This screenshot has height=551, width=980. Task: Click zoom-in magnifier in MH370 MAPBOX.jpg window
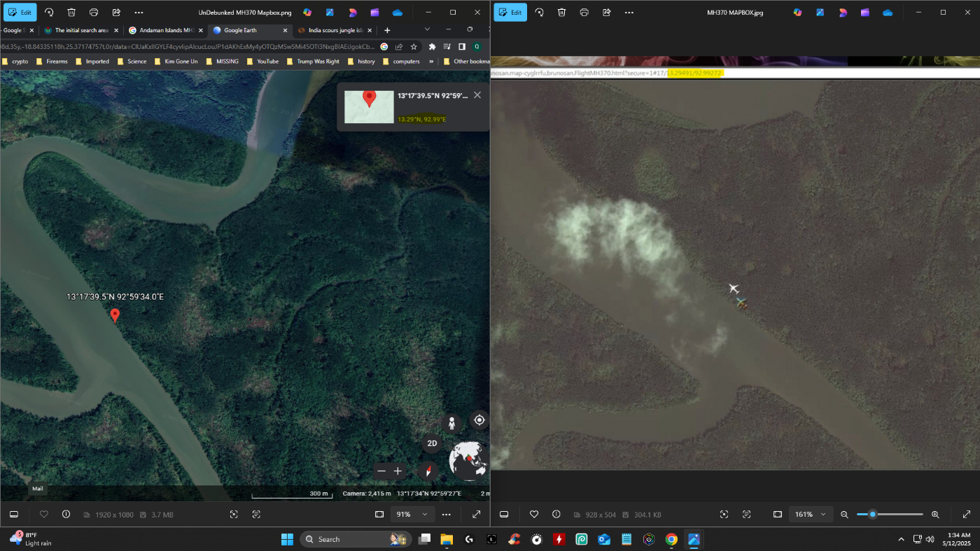point(935,515)
